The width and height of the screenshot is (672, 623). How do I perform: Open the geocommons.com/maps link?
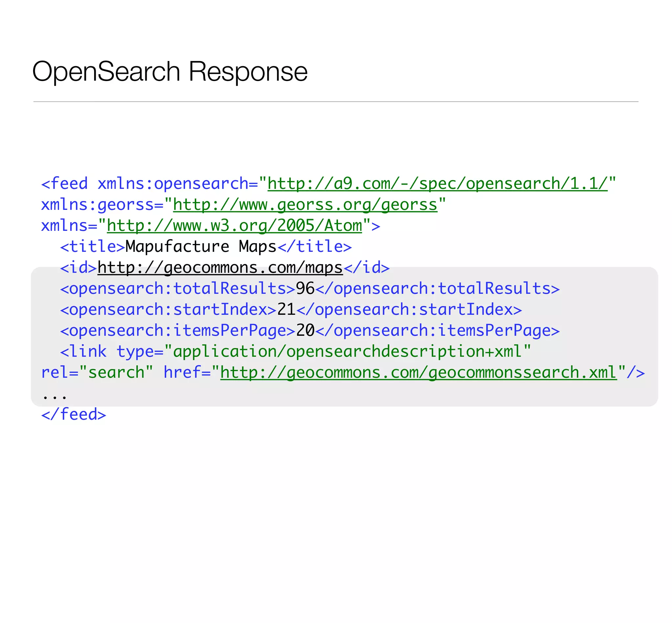[x=220, y=268]
